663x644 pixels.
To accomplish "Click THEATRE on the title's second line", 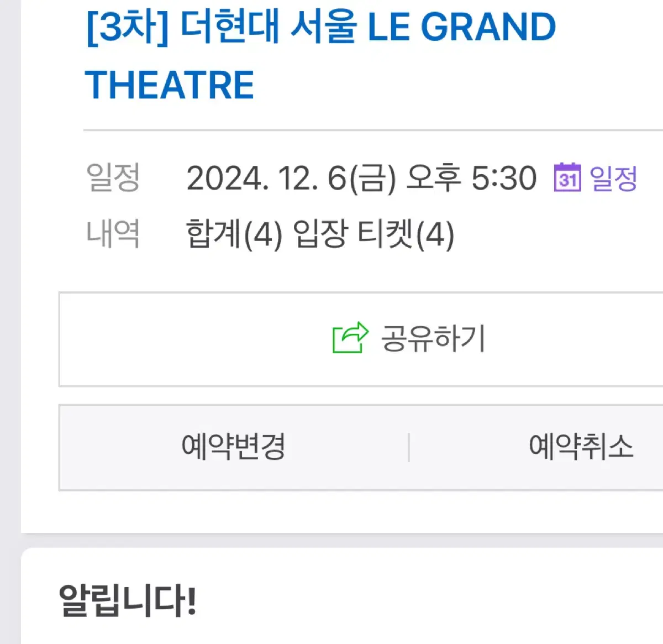I will pos(170,85).
